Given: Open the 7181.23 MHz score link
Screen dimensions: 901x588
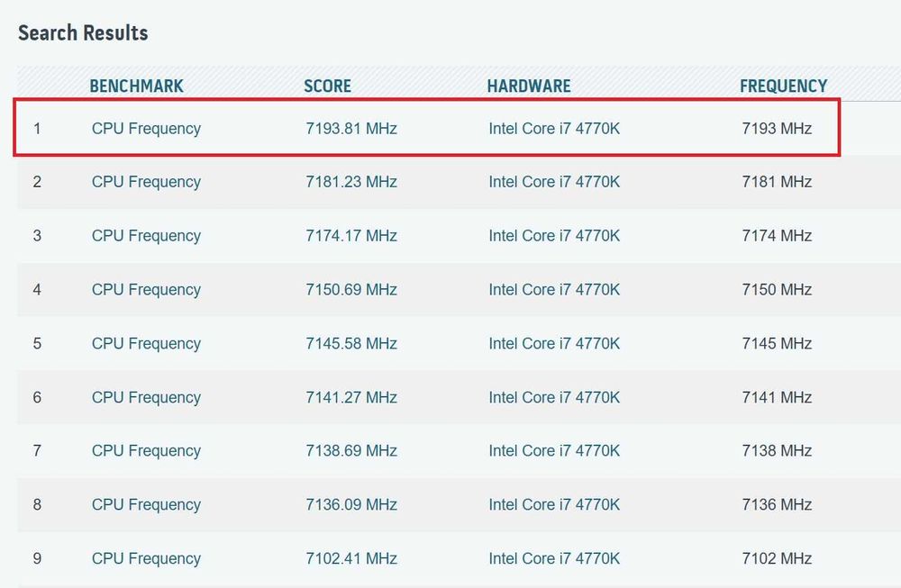Looking at the screenshot, I should click(x=351, y=182).
